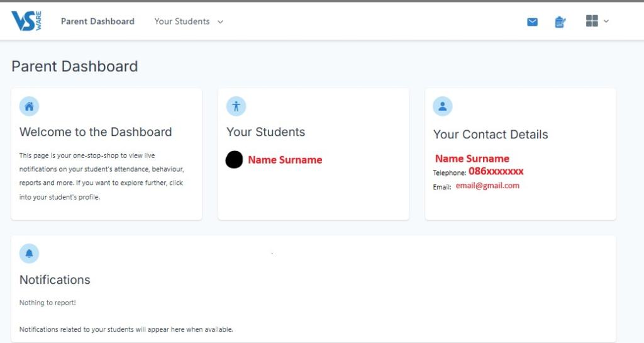This screenshot has height=343, width=644.
Task: Click the email@gmail.com address
Action: click(487, 186)
